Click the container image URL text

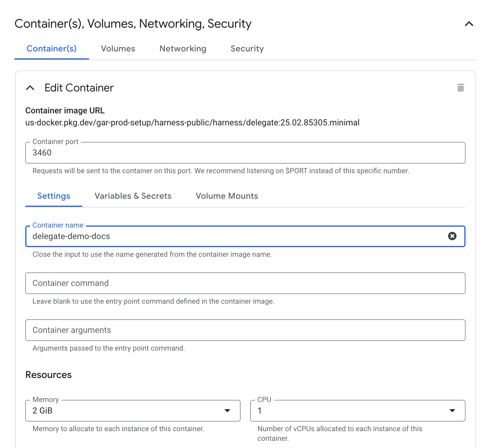click(192, 123)
